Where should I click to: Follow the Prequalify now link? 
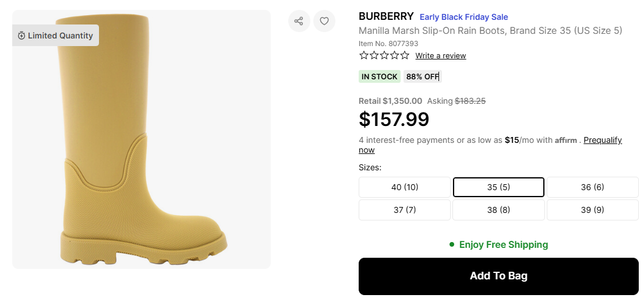(602, 141)
